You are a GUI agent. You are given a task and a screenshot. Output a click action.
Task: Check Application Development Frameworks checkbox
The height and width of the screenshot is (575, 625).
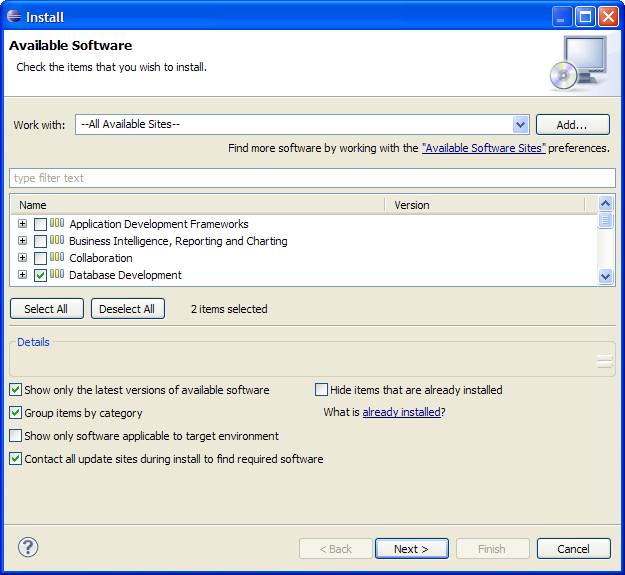(40, 224)
